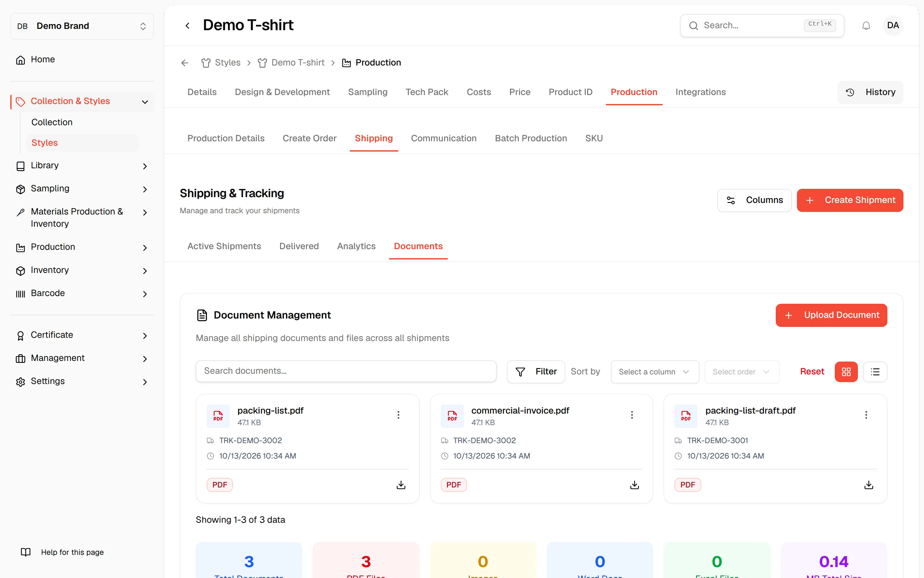924x578 pixels.
Task: Click Styles in the breadcrumb
Action: click(x=227, y=63)
